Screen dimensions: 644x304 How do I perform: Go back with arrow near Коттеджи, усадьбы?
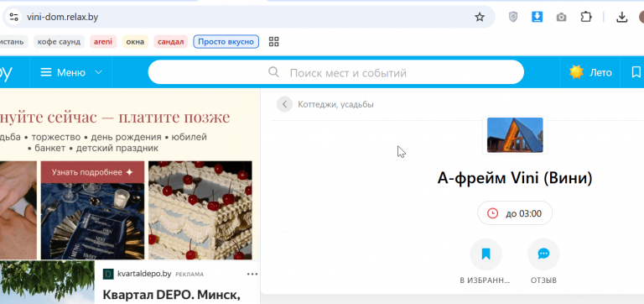(284, 104)
